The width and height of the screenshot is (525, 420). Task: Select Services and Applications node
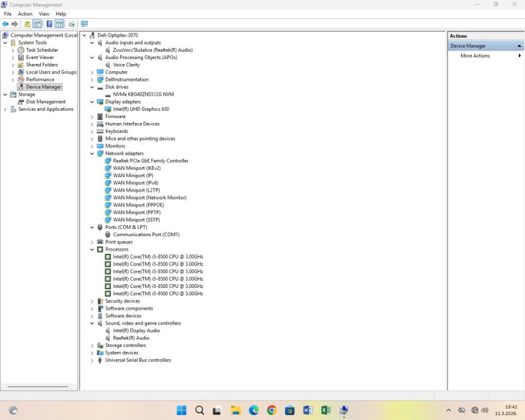click(46, 109)
